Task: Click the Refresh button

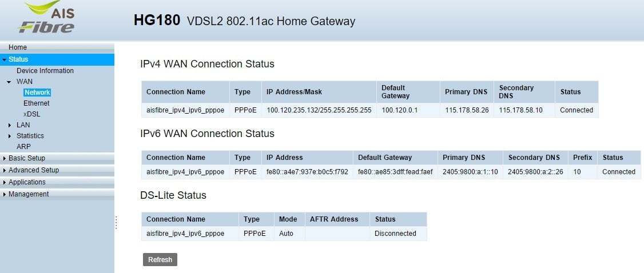Action: (x=160, y=259)
